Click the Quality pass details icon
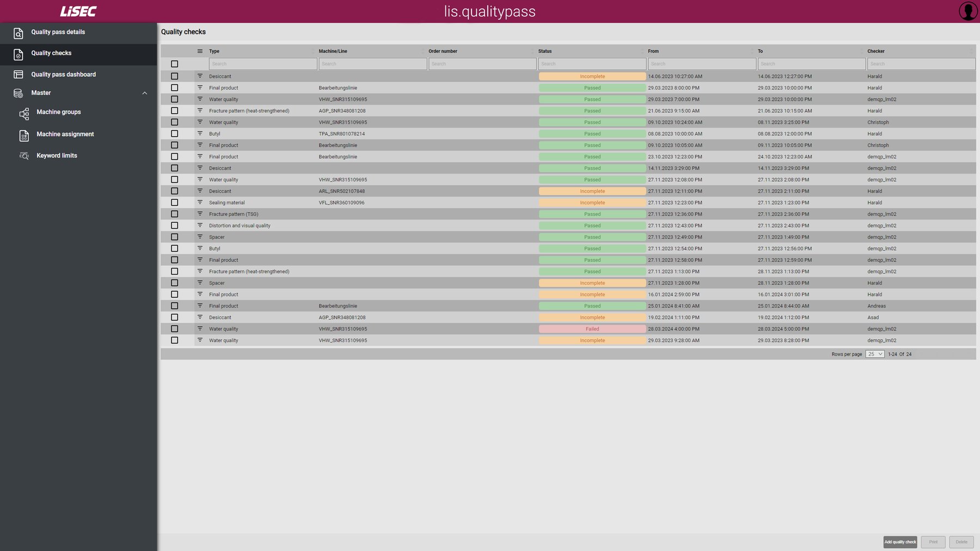 click(18, 33)
